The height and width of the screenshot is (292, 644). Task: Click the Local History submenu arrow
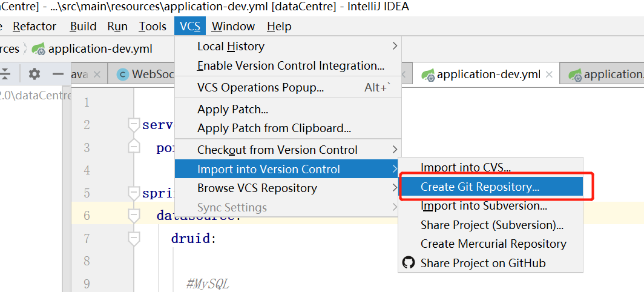click(x=395, y=46)
